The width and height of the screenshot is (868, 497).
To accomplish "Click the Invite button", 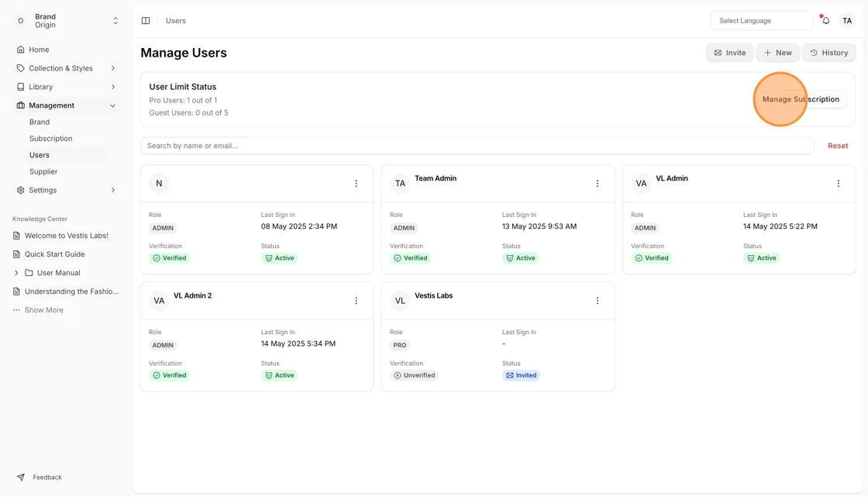I will coord(729,53).
